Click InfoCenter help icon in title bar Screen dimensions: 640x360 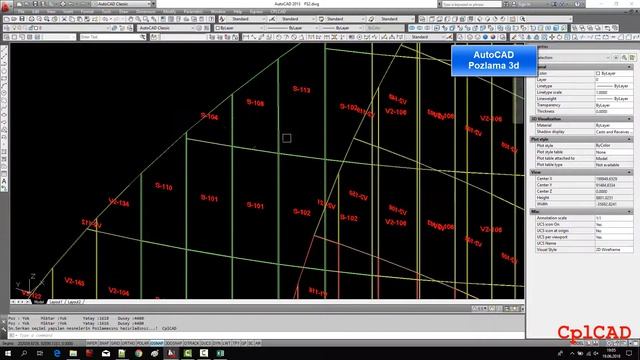point(578,4)
